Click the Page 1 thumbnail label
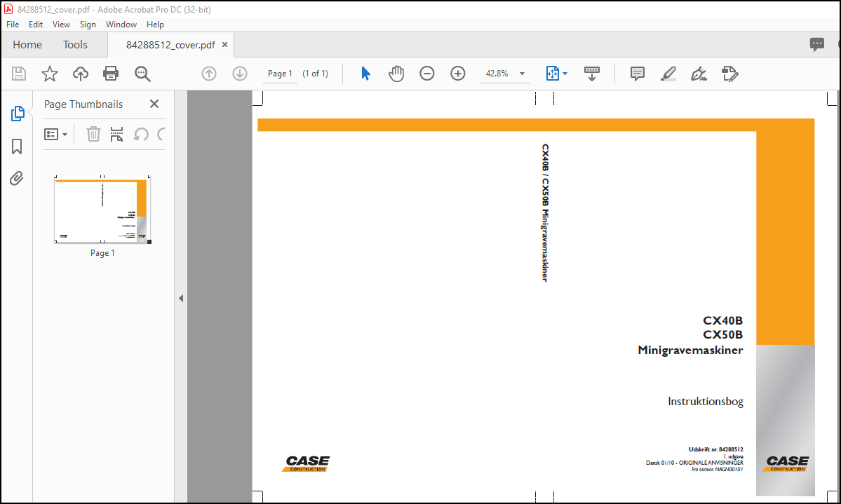This screenshot has width=841, height=504. click(x=102, y=253)
